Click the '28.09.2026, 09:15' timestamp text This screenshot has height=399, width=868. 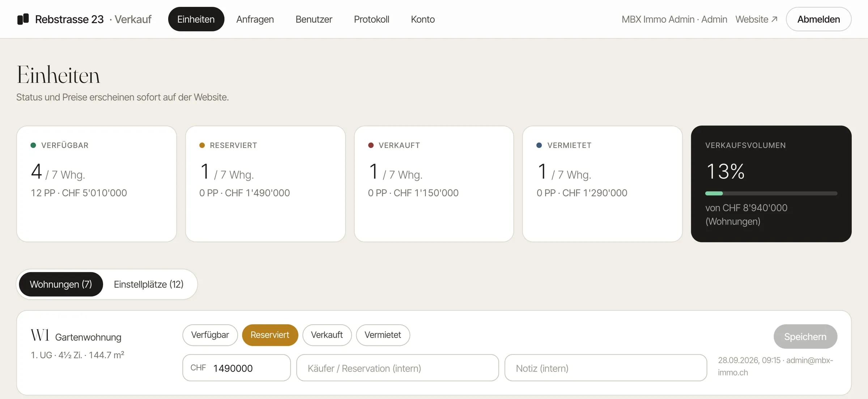(749, 360)
